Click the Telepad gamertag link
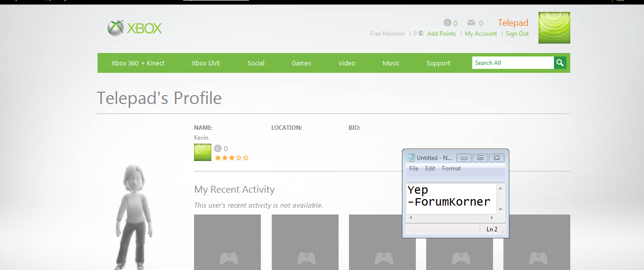Image resolution: width=644 pixels, height=270 pixels. coord(513,23)
